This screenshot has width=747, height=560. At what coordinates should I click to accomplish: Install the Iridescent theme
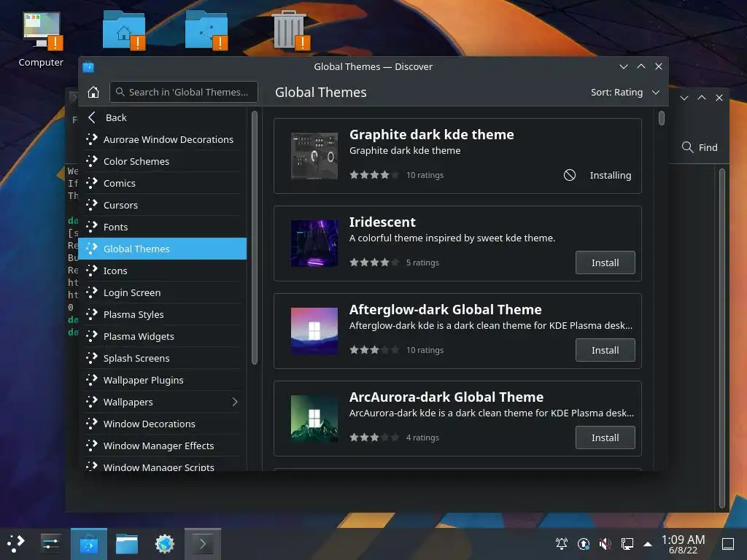pyautogui.click(x=605, y=262)
